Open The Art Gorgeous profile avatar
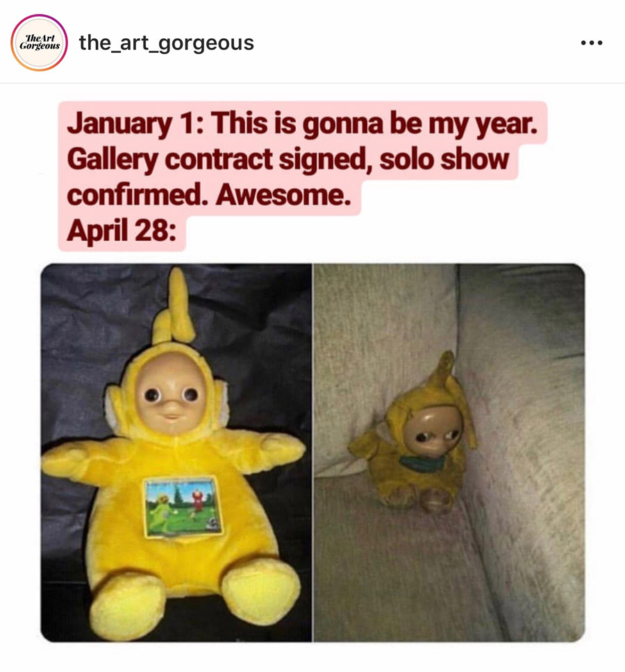This screenshot has height=672, width=625. click(39, 42)
